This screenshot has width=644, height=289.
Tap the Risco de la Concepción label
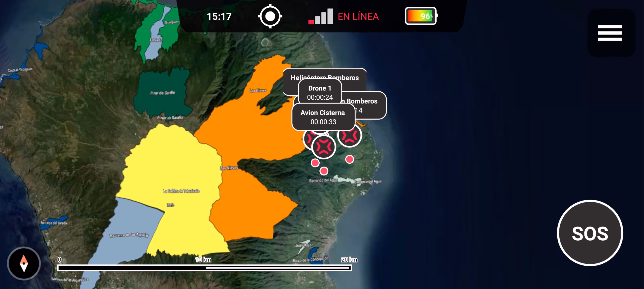pos(310,260)
